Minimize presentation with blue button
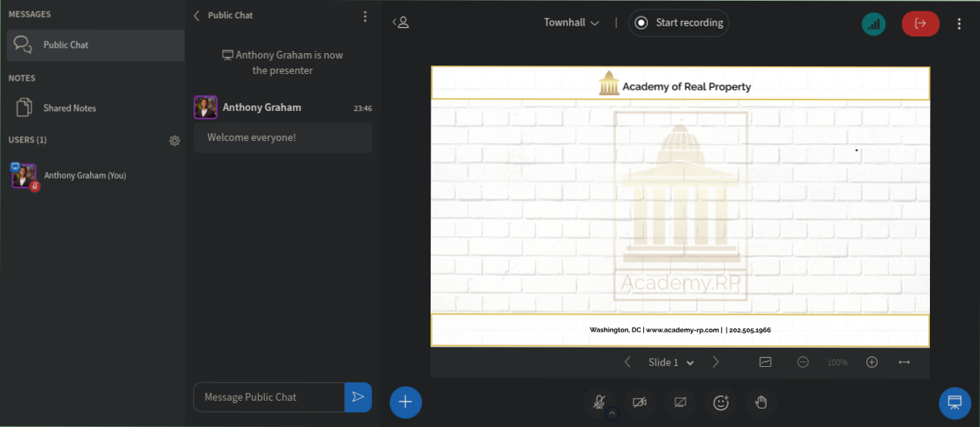 pos(955,402)
